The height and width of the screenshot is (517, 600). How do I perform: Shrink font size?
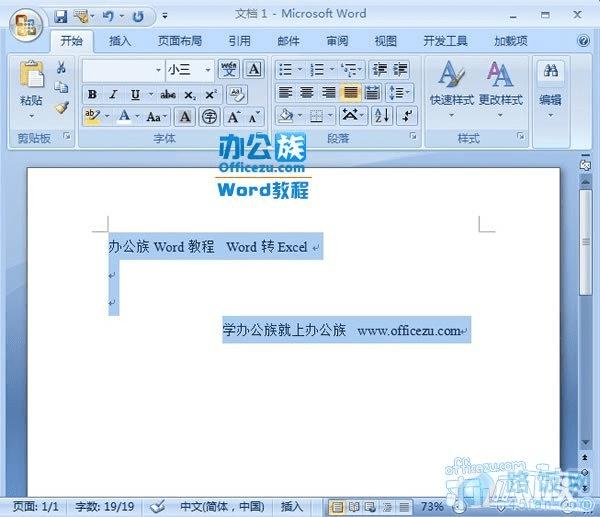click(x=254, y=117)
